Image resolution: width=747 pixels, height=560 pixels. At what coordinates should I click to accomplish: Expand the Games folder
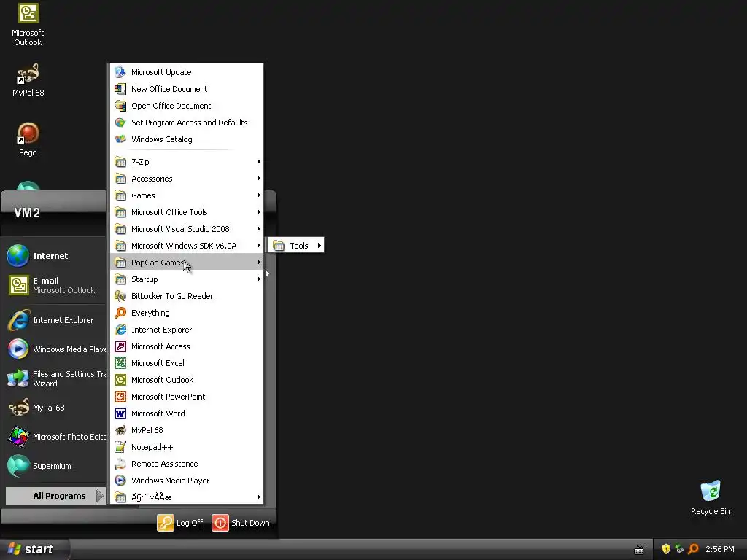click(186, 195)
